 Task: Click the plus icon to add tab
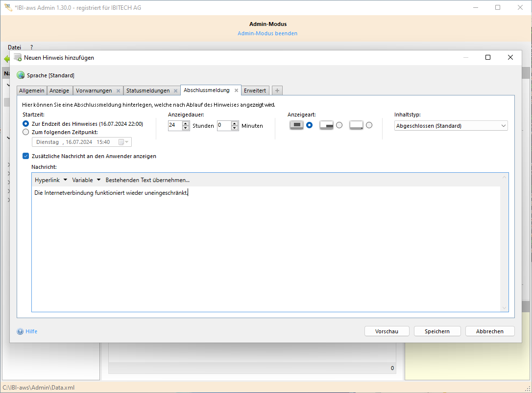click(277, 91)
